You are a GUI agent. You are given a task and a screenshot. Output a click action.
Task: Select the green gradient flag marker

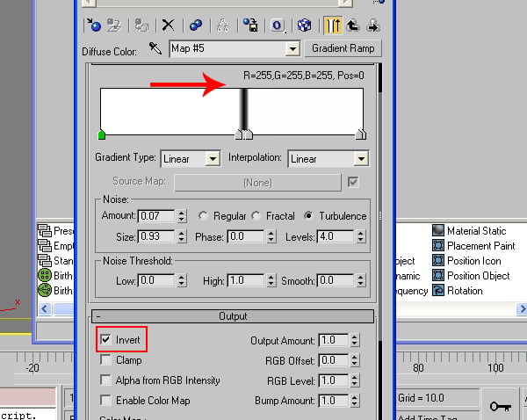point(102,134)
